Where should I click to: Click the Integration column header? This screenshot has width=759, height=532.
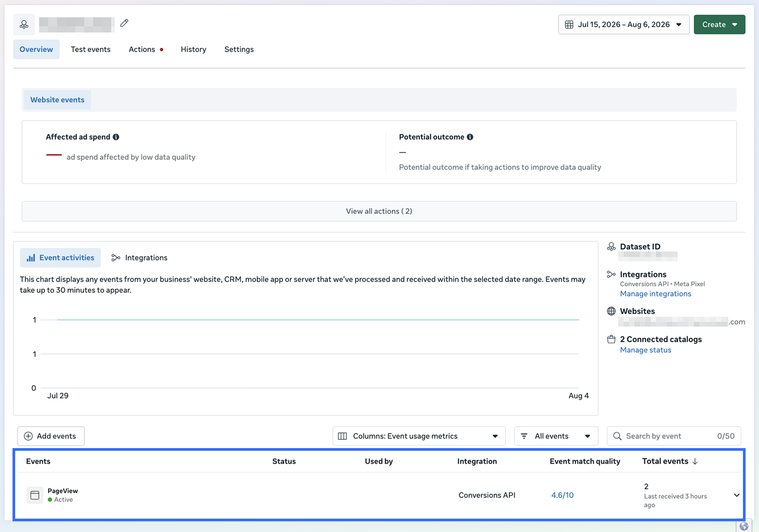477,461
